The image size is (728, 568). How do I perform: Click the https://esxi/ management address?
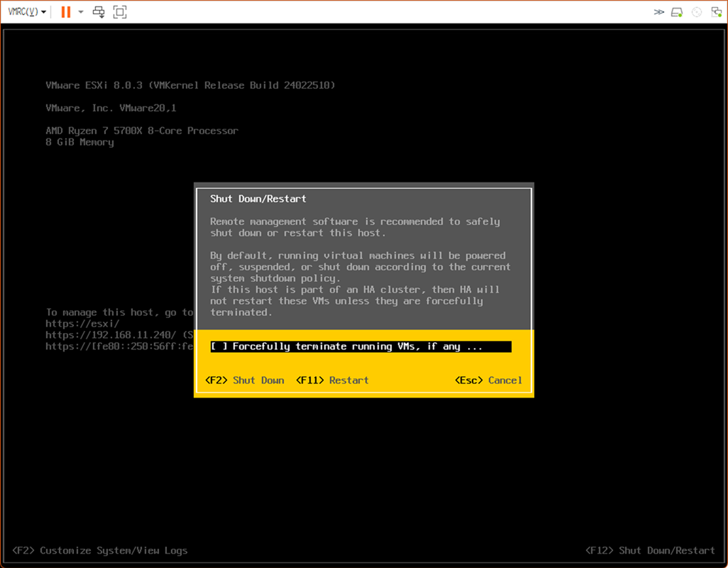pyautogui.click(x=82, y=324)
